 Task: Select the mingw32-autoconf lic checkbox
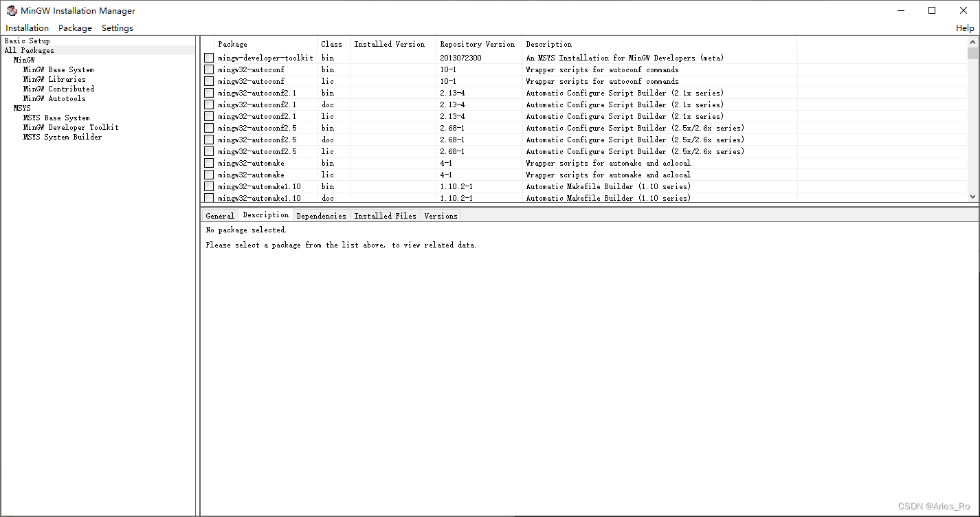(208, 81)
